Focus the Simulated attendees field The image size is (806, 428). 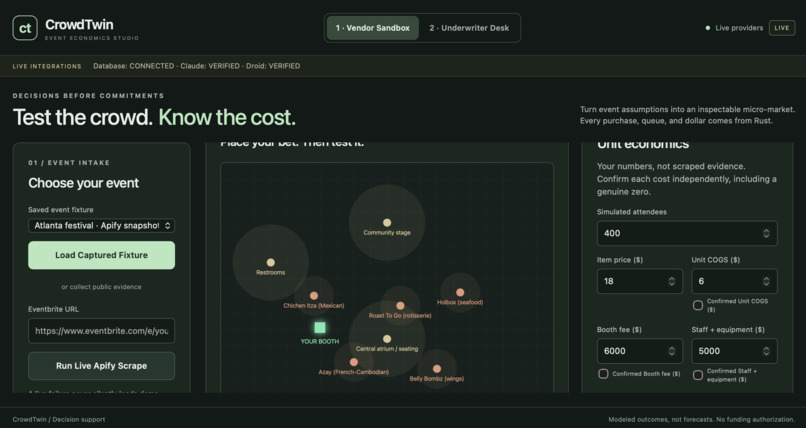point(687,233)
